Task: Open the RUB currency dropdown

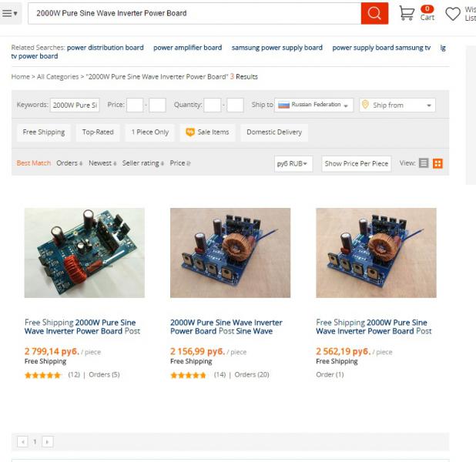Action: coord(293,163)
